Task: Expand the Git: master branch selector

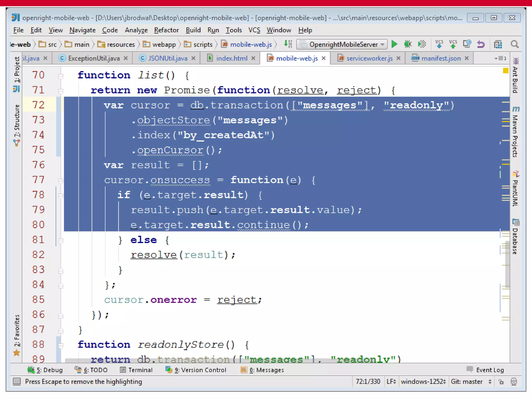Action: [x=471, y=382]
